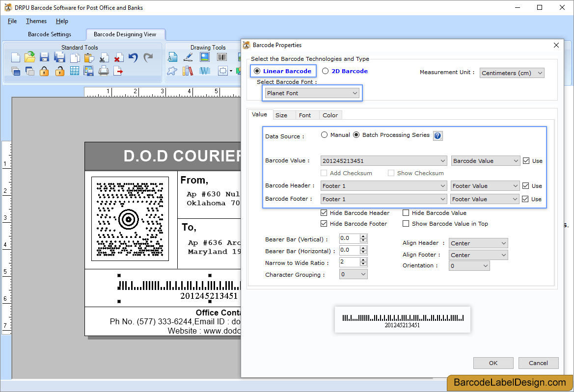574x392 pixels.
Task: Uncheck Hide Barcode Footer
Action: [324, 223]
